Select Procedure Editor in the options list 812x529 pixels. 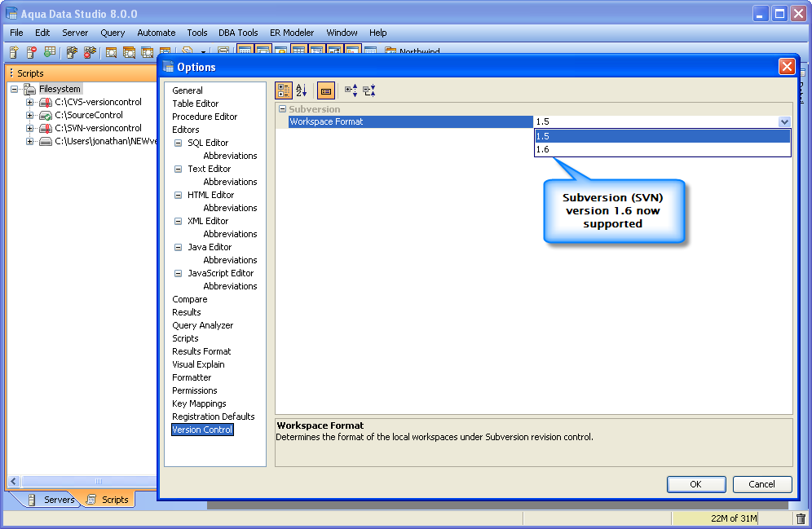pyautogui.click(x=205, y=117)
